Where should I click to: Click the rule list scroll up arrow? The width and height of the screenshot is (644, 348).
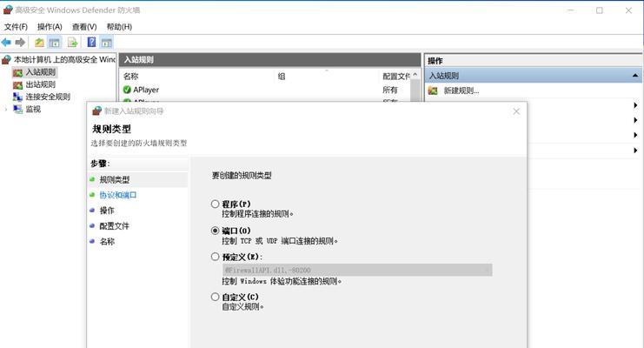point(415,75)
